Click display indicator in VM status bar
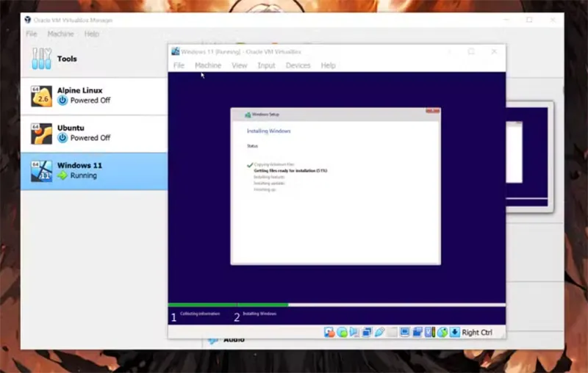 [405, 332]
